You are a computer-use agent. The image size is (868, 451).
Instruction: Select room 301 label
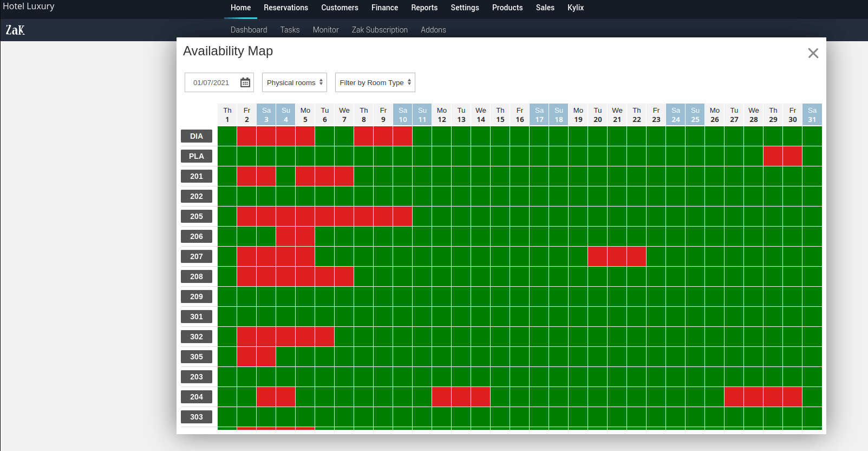coord(197,317)
